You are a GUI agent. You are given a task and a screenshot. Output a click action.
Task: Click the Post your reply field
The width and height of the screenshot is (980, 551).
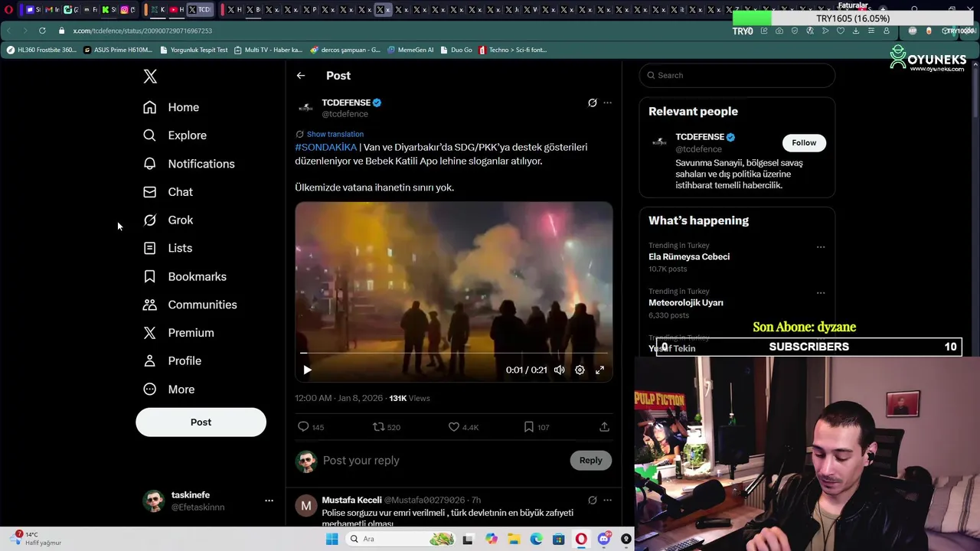[444, 461]
